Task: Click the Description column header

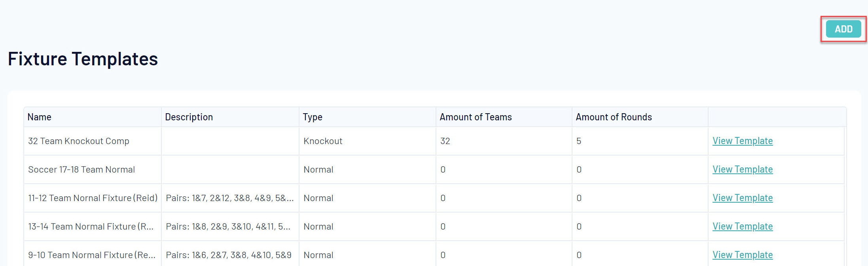Action: [x=189, y=117]
